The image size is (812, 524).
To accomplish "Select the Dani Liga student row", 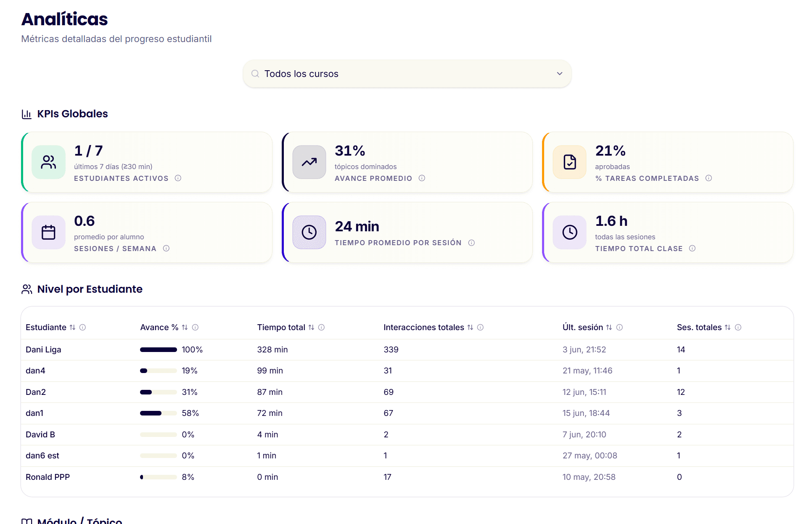I will click(x=407, y=349).
